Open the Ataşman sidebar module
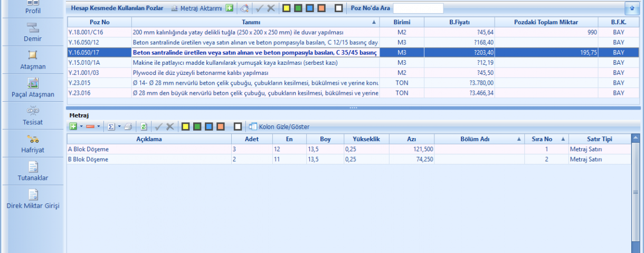Screen dimensions: 644x253 coord(32,60)
